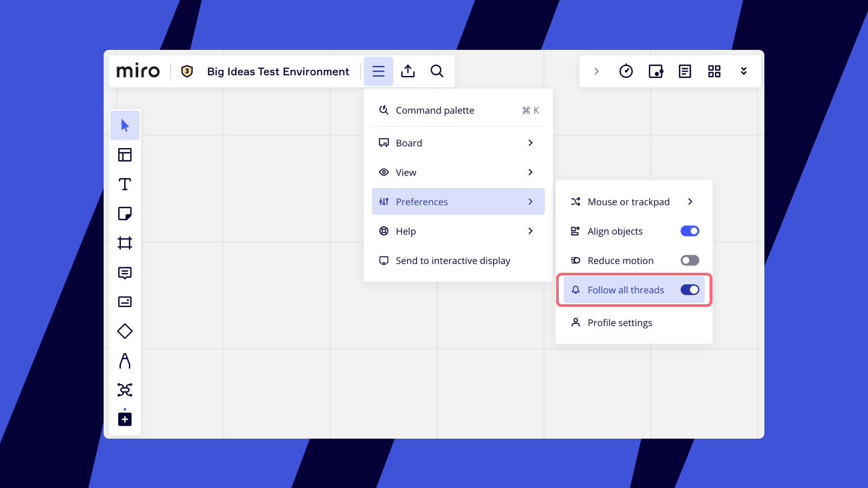Open the board search
Image resolution: width=868 pixels, height=488 pixels.
click(x=437, y=71)
